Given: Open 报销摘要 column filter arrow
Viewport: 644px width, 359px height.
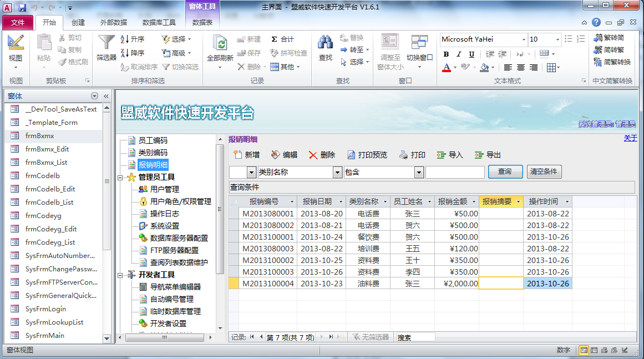Looking at the screenshot, I should (518, 201).
